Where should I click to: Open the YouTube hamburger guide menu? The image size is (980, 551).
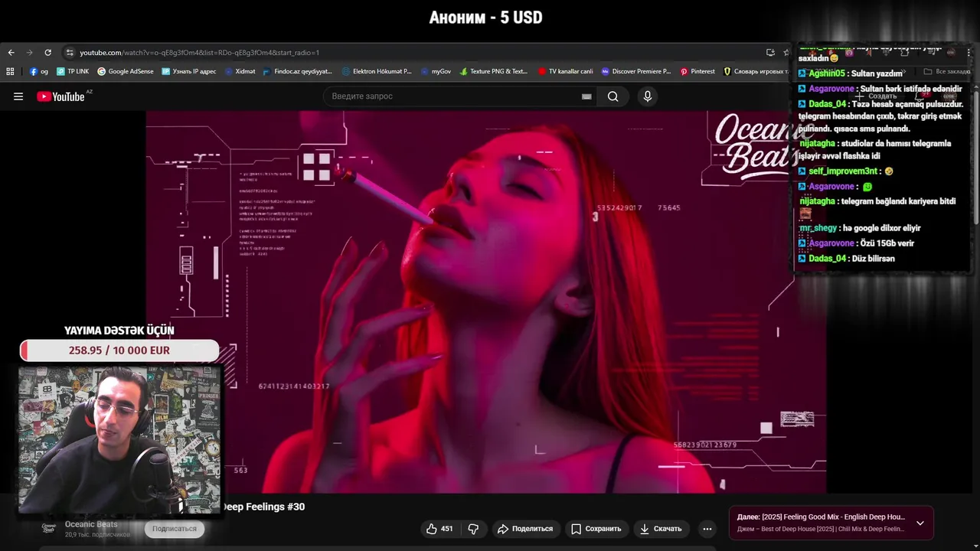click(x=18, y=96)
